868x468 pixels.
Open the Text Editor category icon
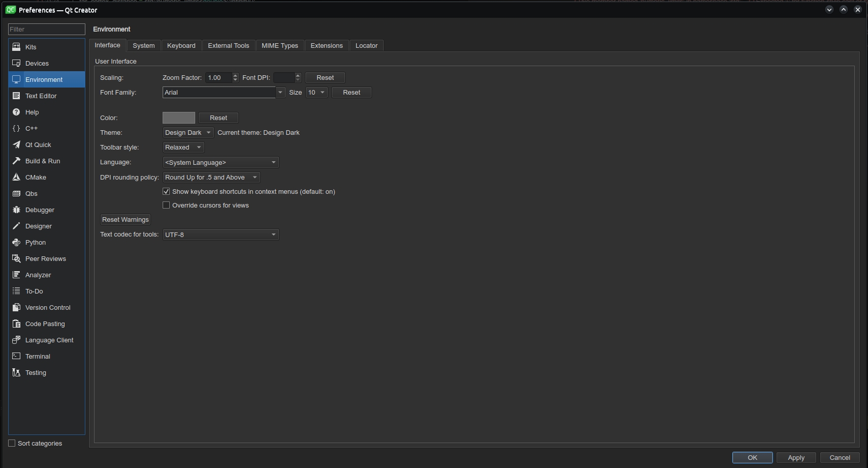click(x=16, y=96)
